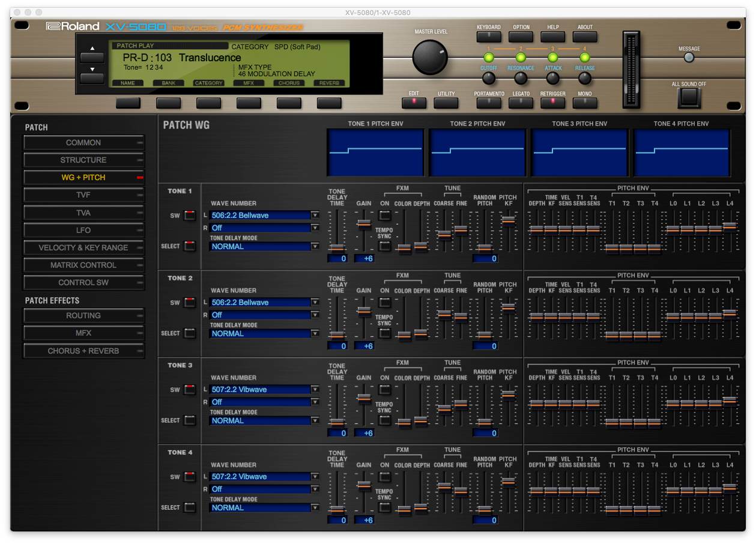Adjust Tone 3 Coarse tune slider

coord(444,409)
